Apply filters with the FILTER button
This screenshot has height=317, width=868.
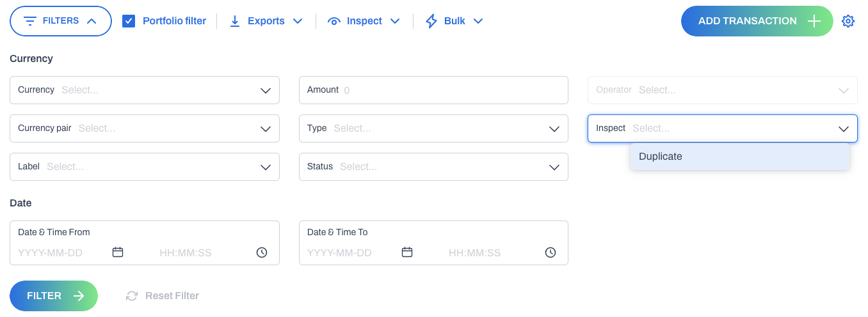(x=54, y=296)
